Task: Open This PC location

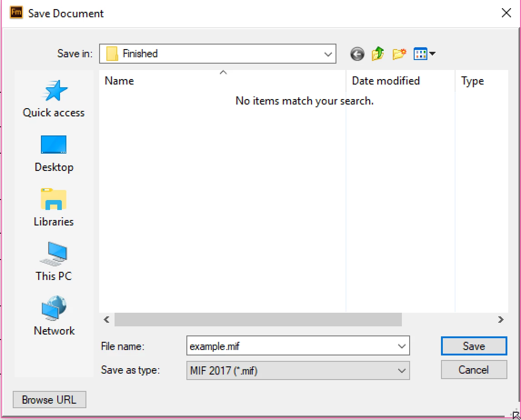Action: [54, 262]
